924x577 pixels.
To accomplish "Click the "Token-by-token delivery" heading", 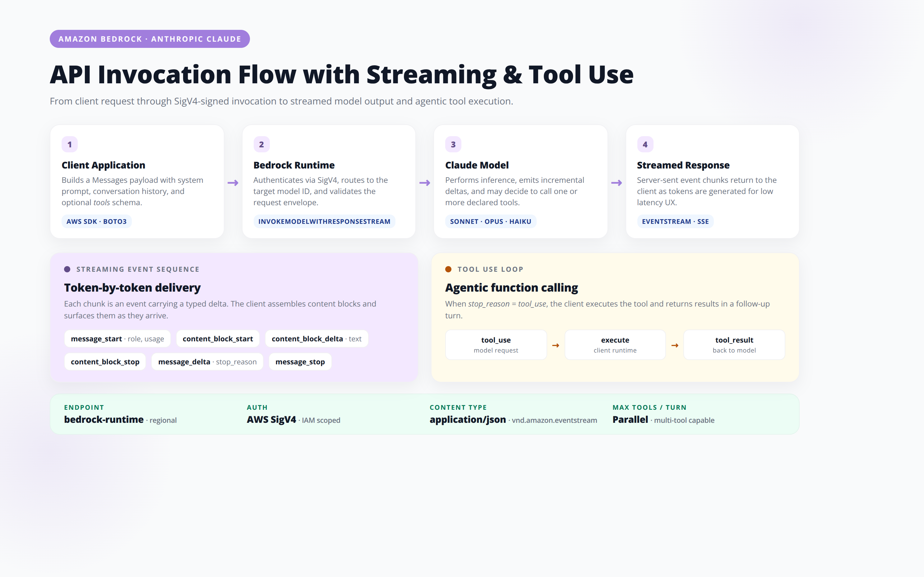I will [132, 287].
